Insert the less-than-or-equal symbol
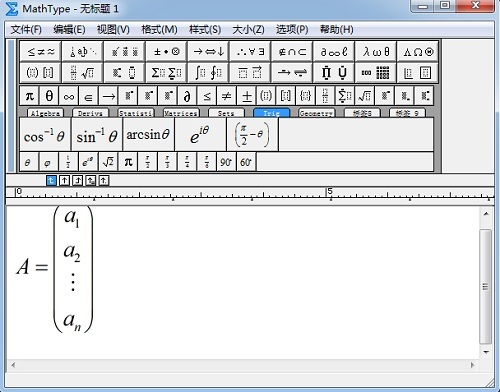Image resolution: width=500 pixels, height=392 pixels. (x=207, y=96)
